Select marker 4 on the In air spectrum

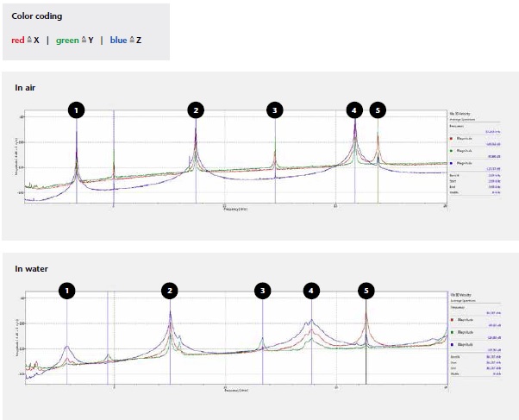tap(354, 110)
